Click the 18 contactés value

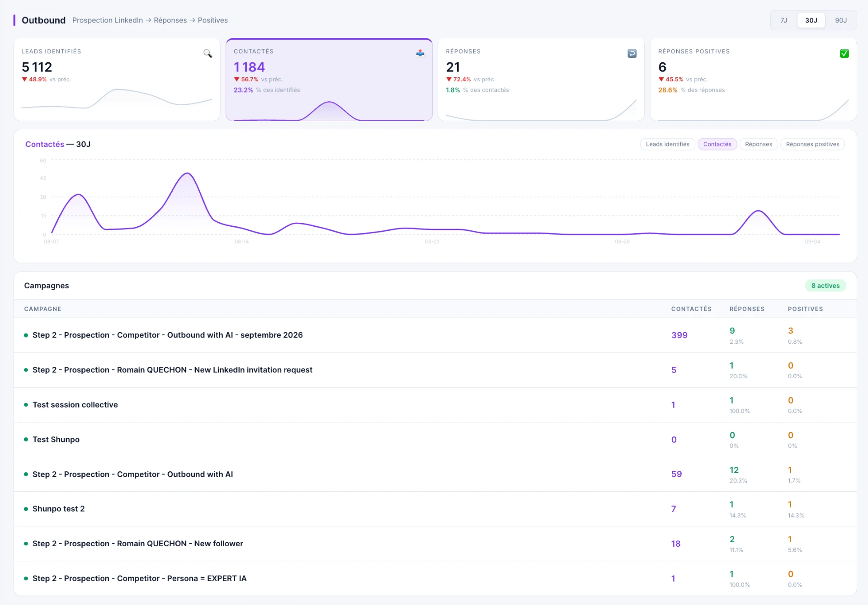click(676, 544)
